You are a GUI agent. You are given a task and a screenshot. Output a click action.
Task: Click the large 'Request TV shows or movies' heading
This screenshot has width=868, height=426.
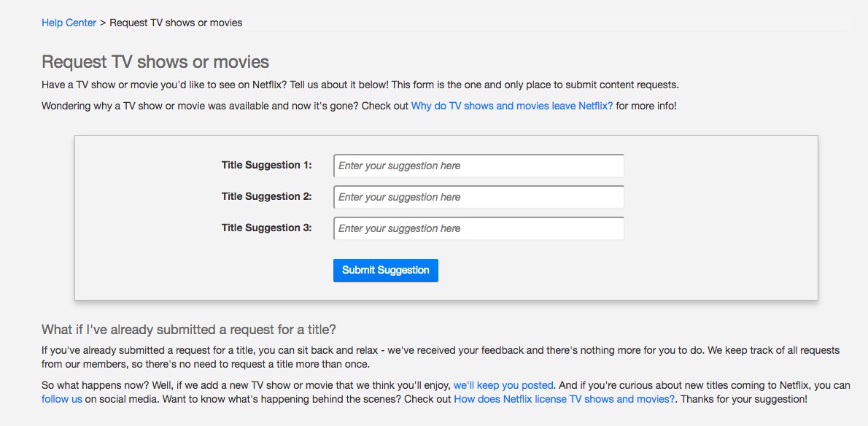[155, 62]
